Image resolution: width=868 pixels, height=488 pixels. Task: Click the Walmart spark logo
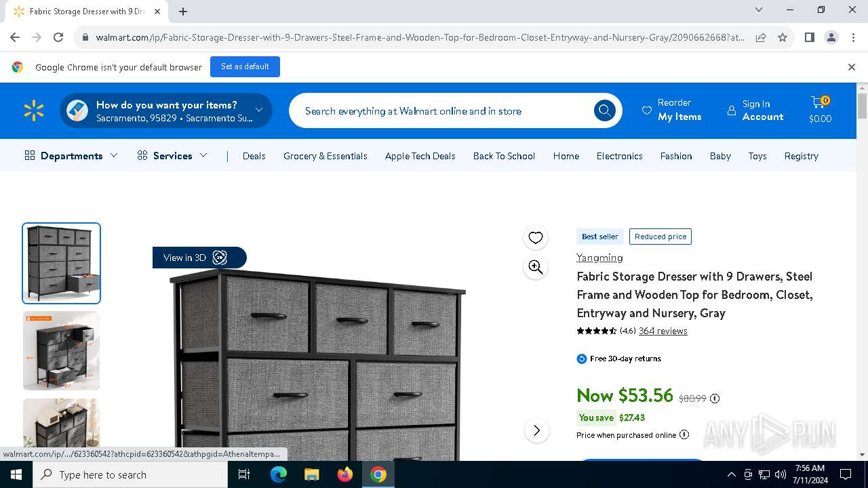pyautogui.click(x=33, y=110)
